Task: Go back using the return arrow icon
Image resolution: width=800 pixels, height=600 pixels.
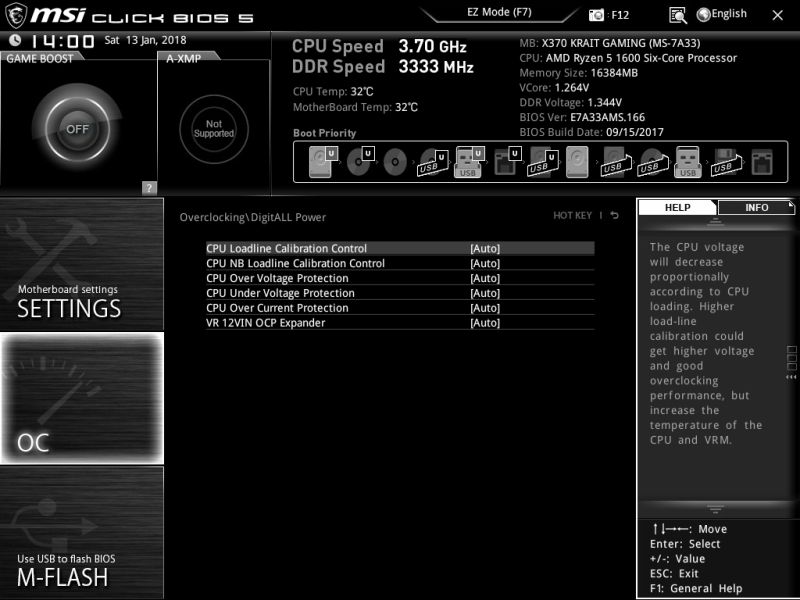Action: pyautogui.click(x=615, y=215)
